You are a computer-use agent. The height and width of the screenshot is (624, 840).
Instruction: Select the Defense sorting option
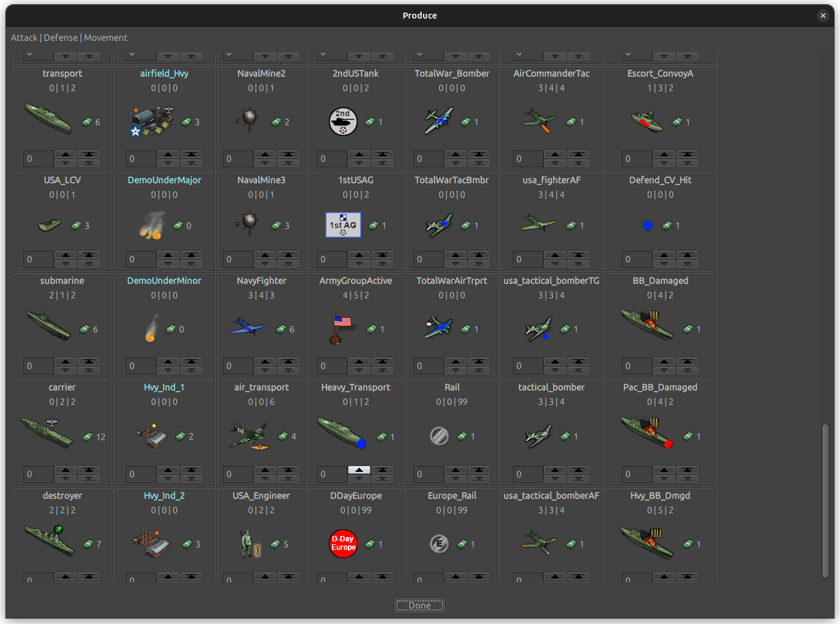pyautogui.click(x=61, y=37)
